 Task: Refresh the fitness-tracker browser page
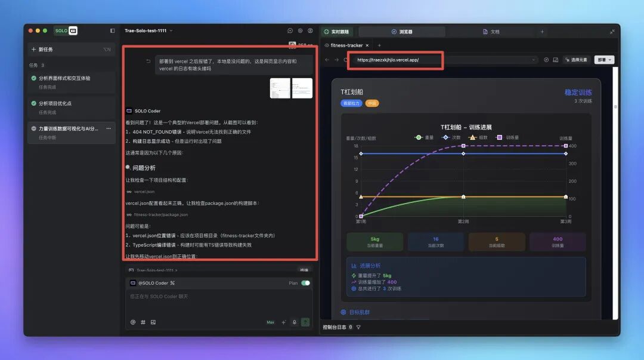click(345, 59)
